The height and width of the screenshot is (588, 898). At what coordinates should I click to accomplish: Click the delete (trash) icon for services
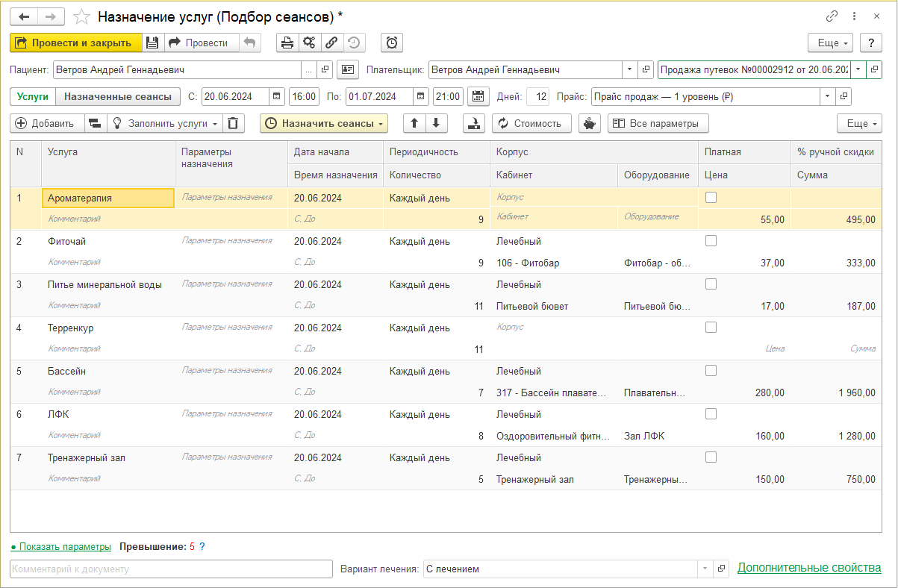234,124
